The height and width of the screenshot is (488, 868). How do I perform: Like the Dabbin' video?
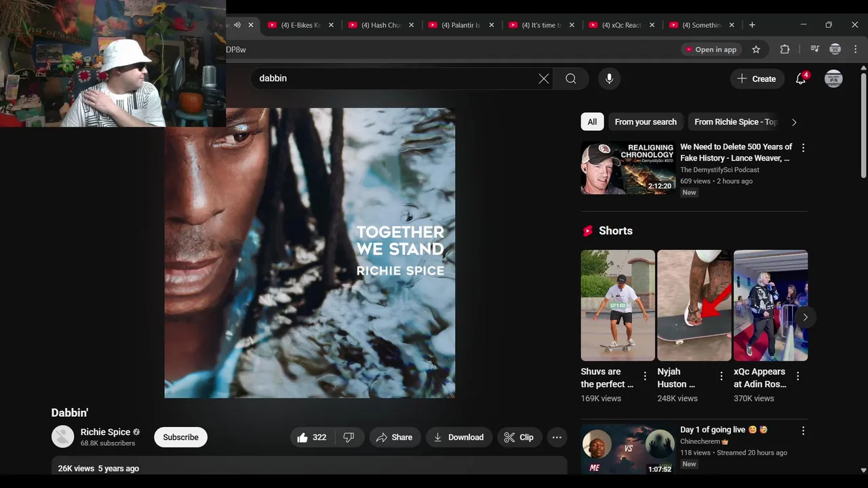tap(312, 437)
